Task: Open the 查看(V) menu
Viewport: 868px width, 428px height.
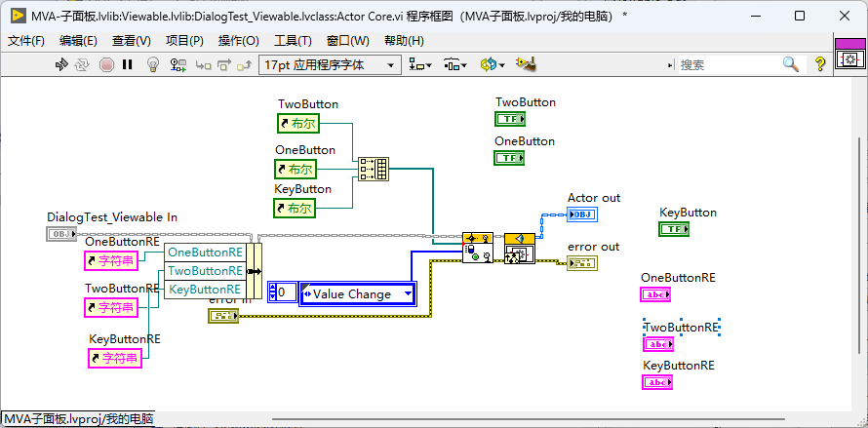Action: coord(132,40)
